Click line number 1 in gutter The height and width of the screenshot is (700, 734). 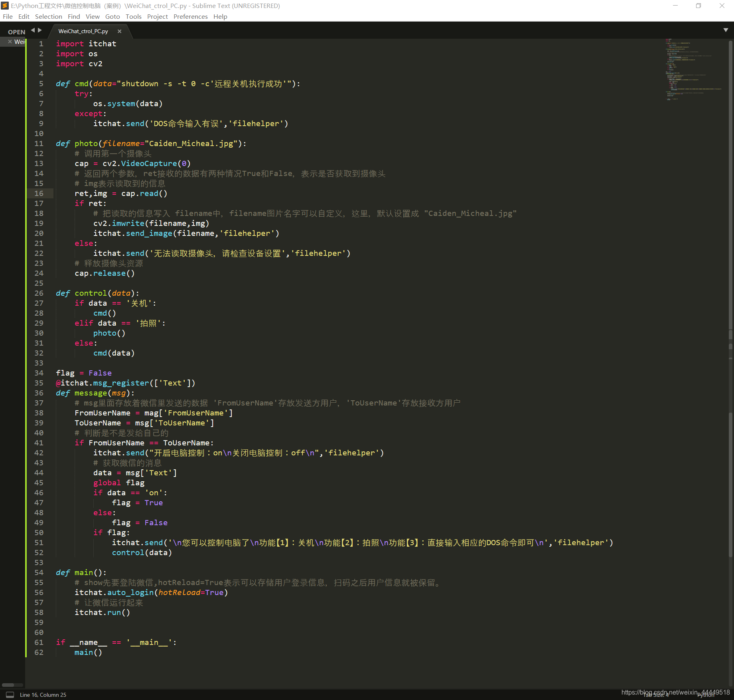pyautogui.click(x=41, y=44)
